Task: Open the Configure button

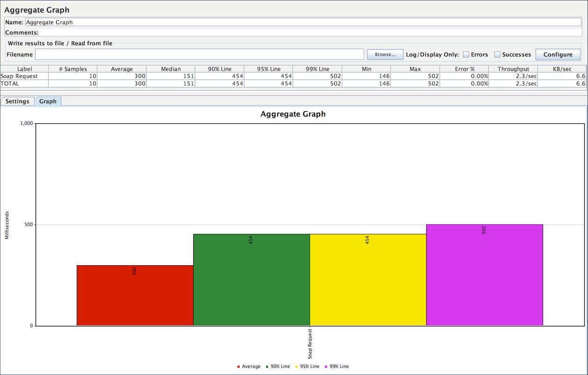Action: point(558,55)
